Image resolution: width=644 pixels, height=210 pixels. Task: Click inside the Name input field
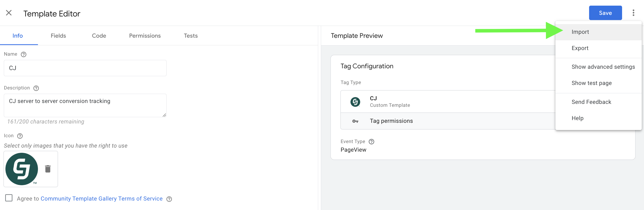(x=85, y=68)
